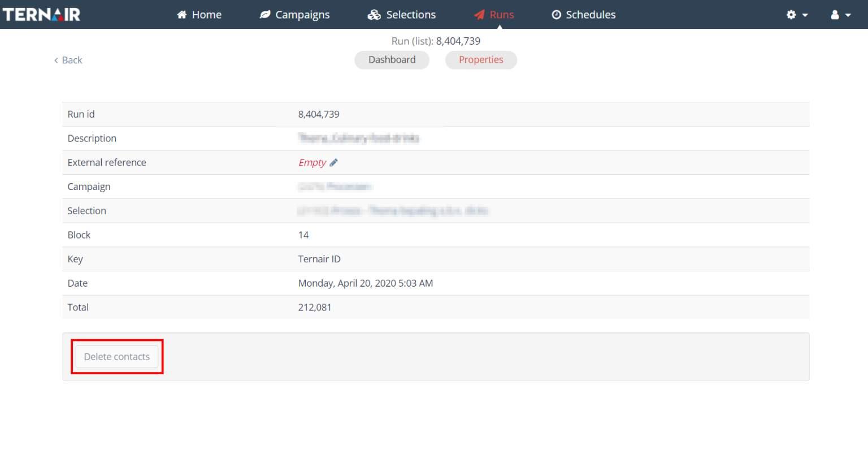Click the Home house icon
868x454 pixels.
point(182,15)
